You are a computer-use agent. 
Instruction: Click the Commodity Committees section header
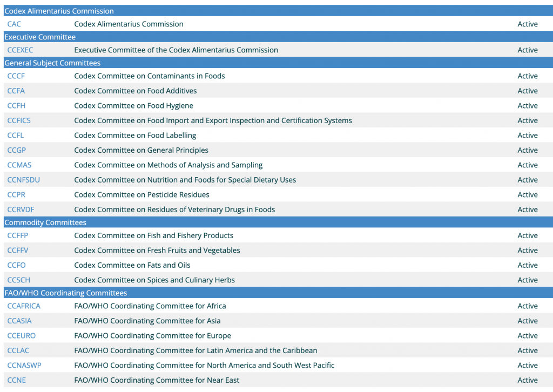(278, 222)
